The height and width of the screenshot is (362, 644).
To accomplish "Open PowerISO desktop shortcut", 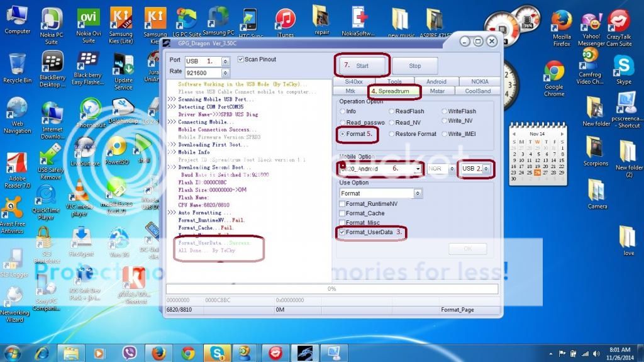I will pyautogui.click(x=116, y=147).
